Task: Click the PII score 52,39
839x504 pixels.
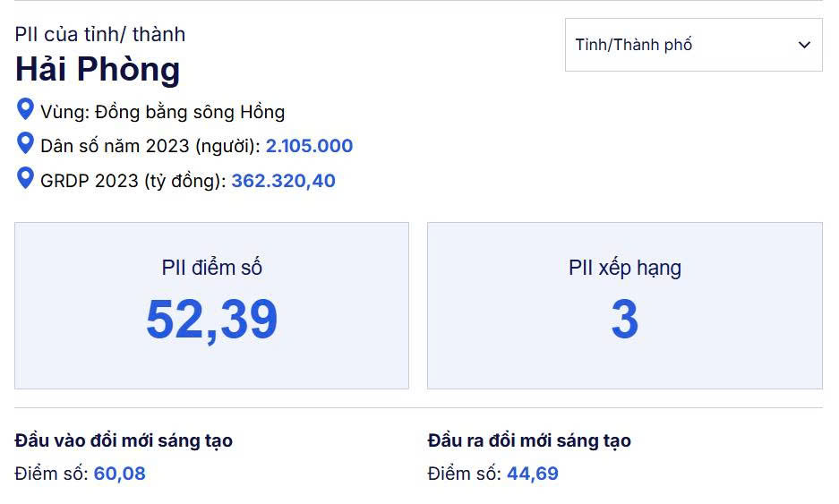Action: click(x=211, y=320)
